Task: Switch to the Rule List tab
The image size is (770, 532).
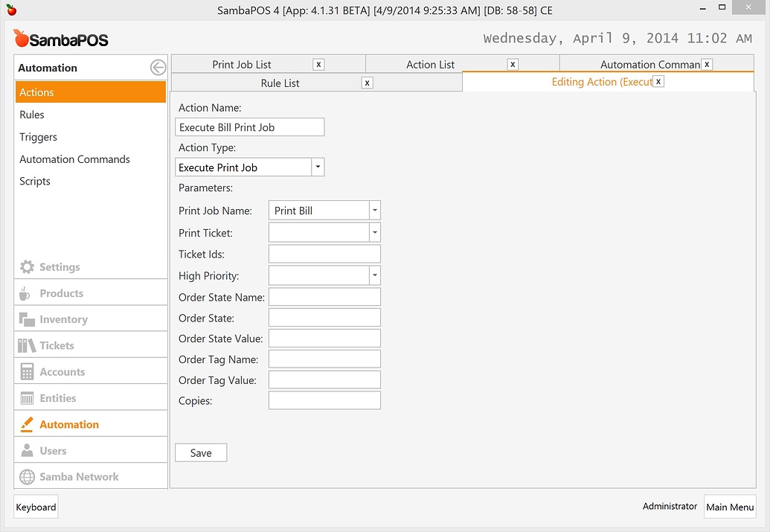Action: [280, 82]
